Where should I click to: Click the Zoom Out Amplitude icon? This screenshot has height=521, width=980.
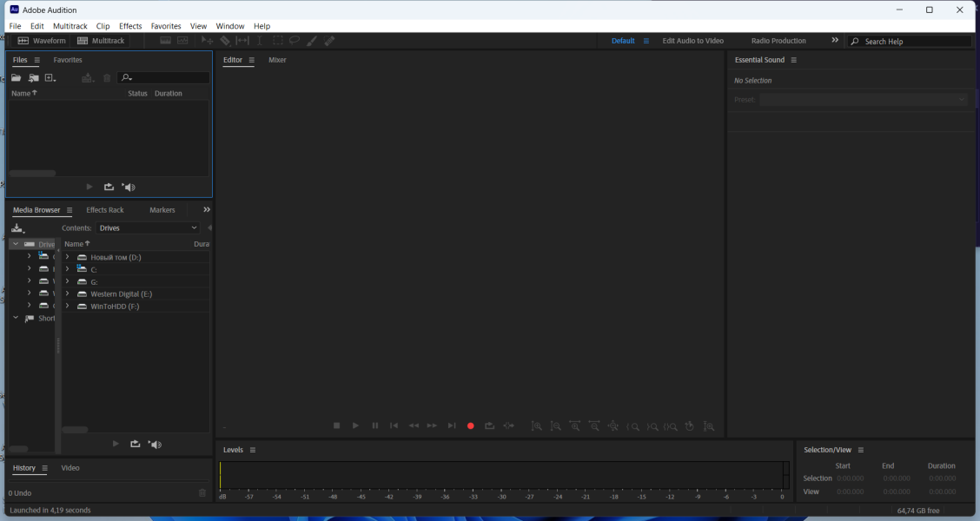coord(556,426)
